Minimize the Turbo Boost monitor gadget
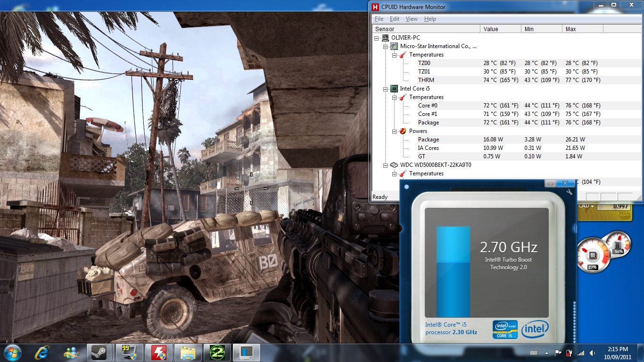The height and width of the screenshot is (362, 644). [x=550, y=183]
